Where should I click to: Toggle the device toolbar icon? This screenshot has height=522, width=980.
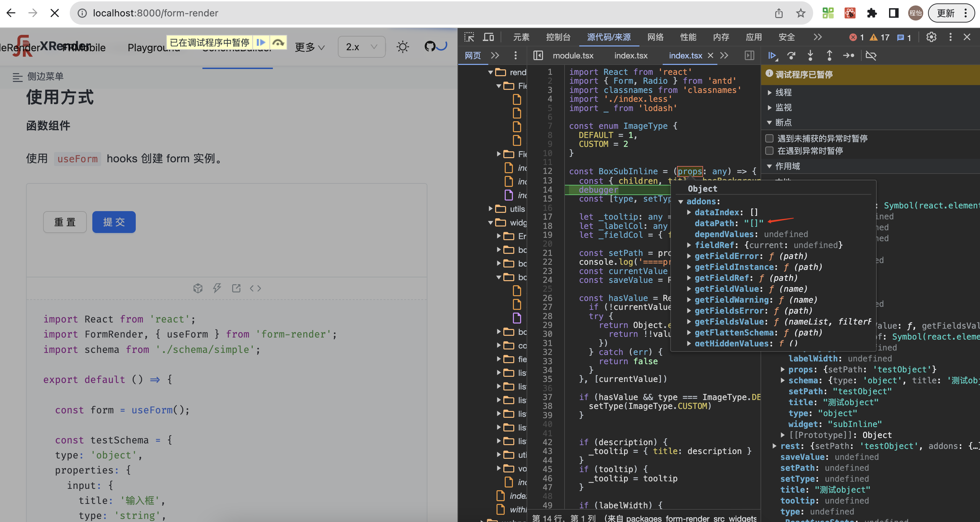point(489,37)
